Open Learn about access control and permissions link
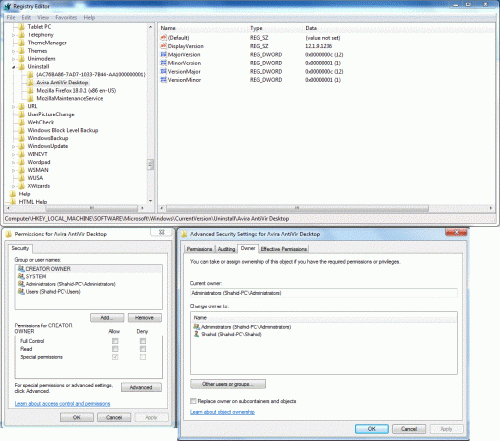The image size is (500, 441). (x=62, y=403)
